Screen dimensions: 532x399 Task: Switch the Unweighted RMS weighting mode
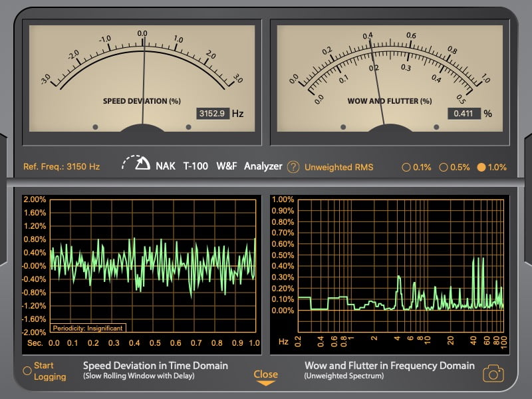click(x=338, y=168)
